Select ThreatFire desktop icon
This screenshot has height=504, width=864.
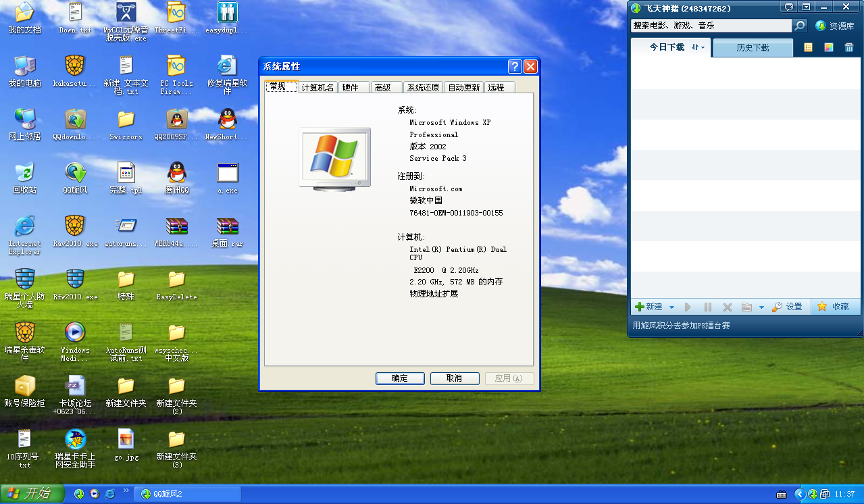coord(176,18)
